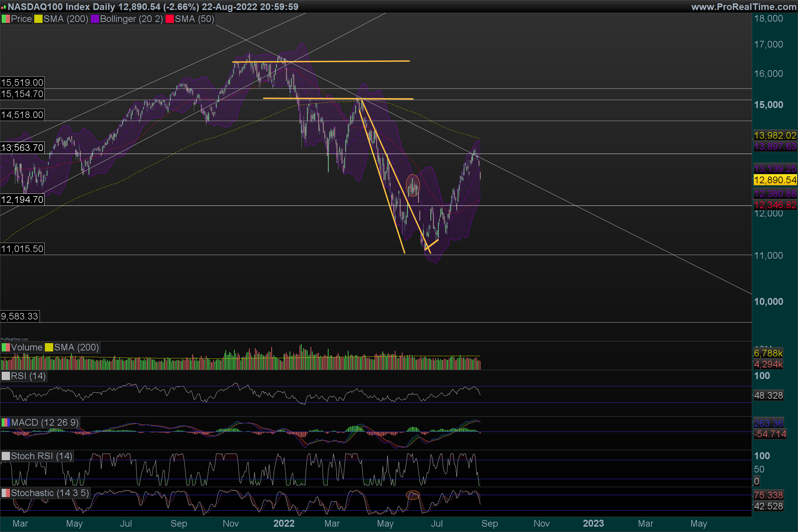
Task: Click the MACD (12 26 9) indicator icon
Action: [5, 422]
